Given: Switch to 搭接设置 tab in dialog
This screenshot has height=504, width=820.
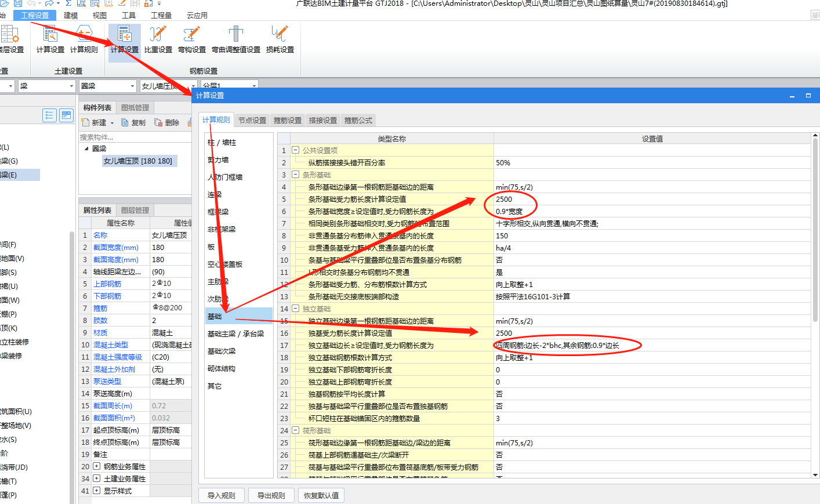Looking at the screenshot, I should tap(323, 120).
